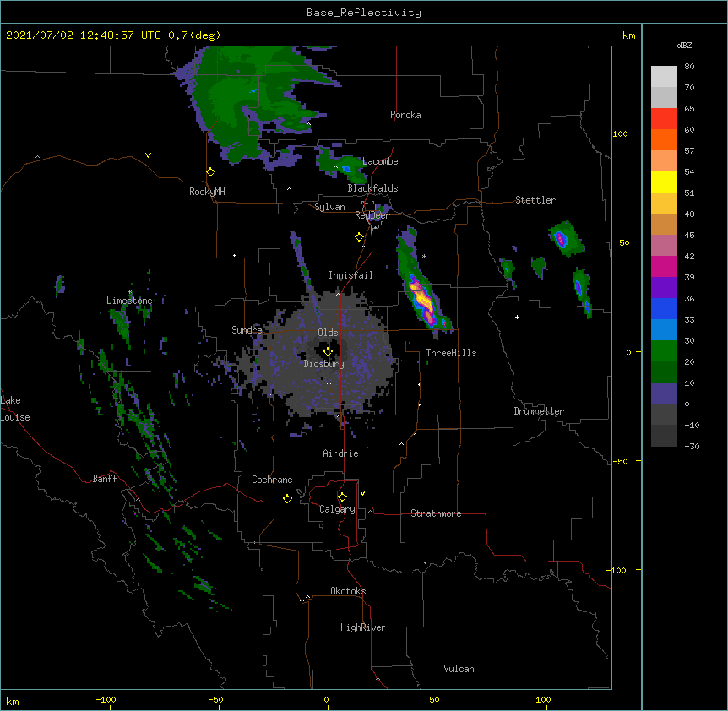Screen dimensions: 728x711
Task: Pick the green 20-30 dBZ legend swatch
Action: 664,351
